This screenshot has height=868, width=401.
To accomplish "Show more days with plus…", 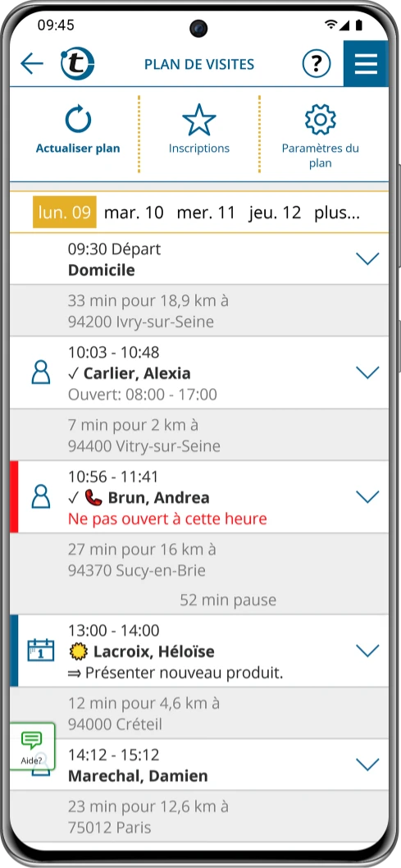I will [x=337, y=212].
